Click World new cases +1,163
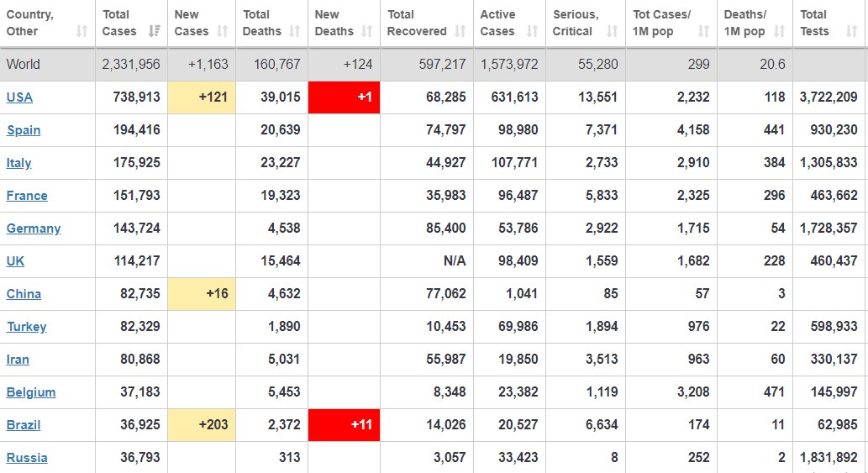 (208, 64)
